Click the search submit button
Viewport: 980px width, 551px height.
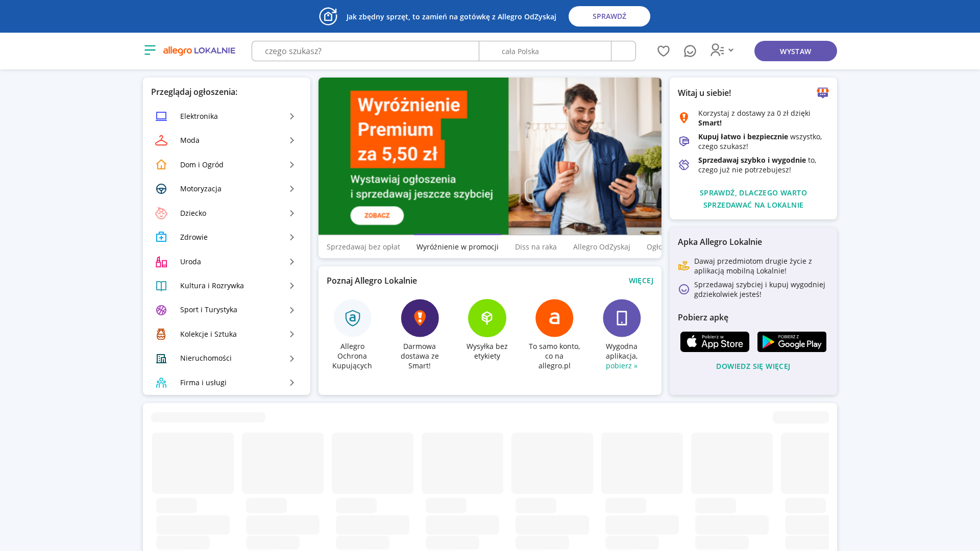coord(623,51)
